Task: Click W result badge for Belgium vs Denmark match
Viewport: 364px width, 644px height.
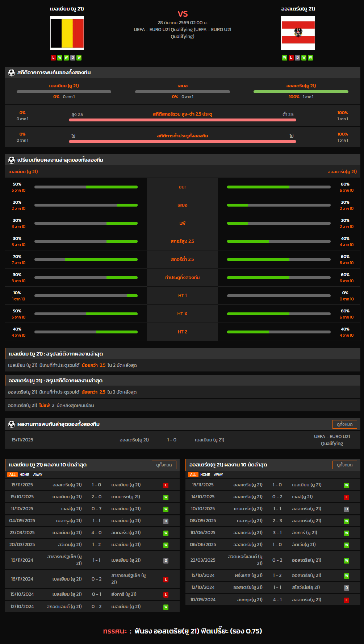Action: coord(166,497)
